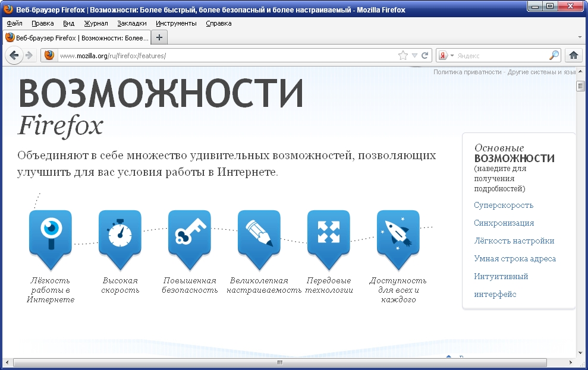Click the Повышенная безопасность label
The height and width of the screenshot is (370, 588).
click(x=190, y=285)
